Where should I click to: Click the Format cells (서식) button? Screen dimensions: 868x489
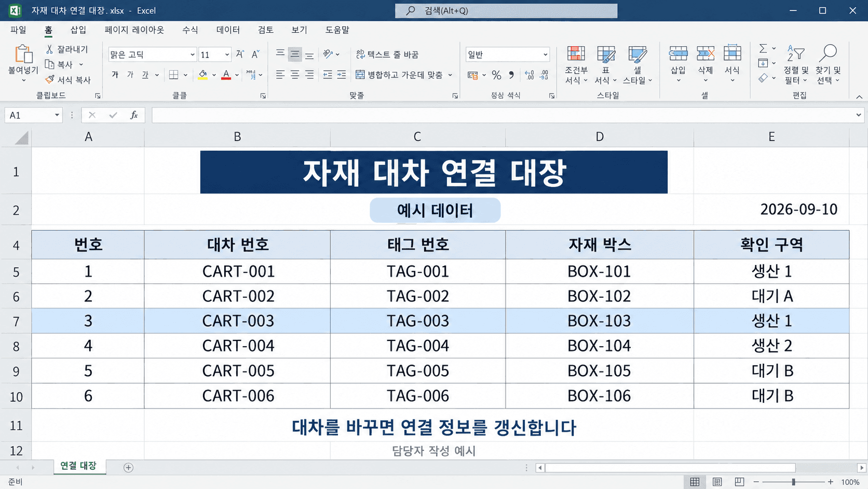pyautogui.click(x=732, y=64)
